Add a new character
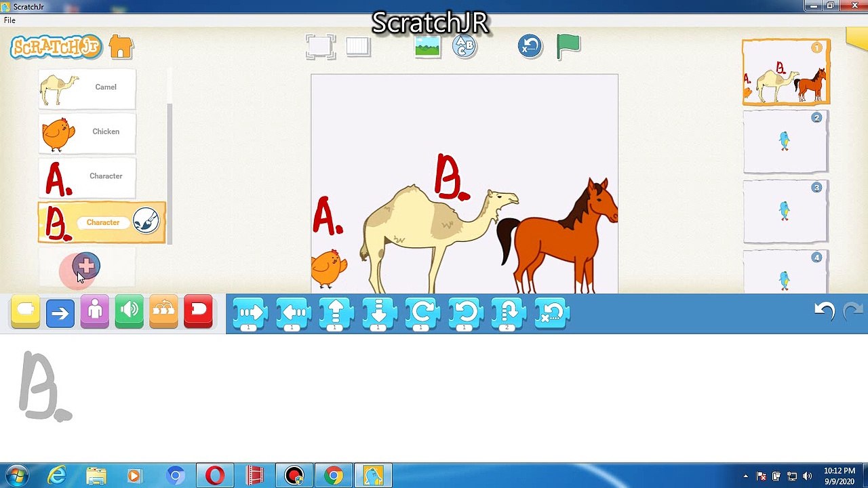This screenshot has height=488, width=868. [x=86, y=266]
